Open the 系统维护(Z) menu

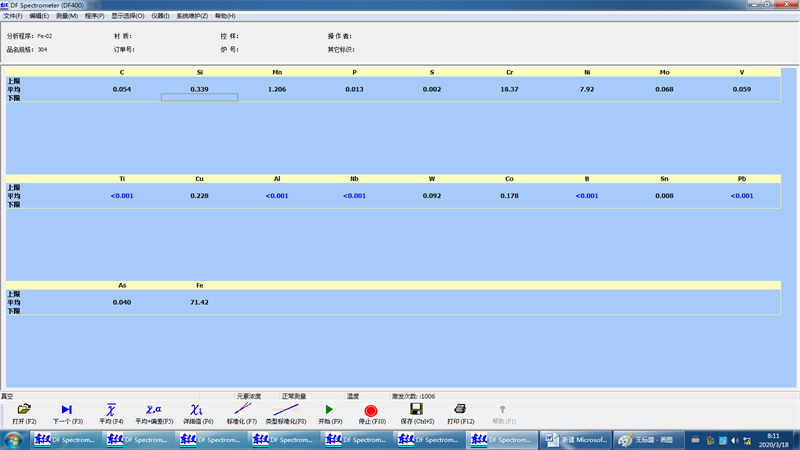pos(192,16)
